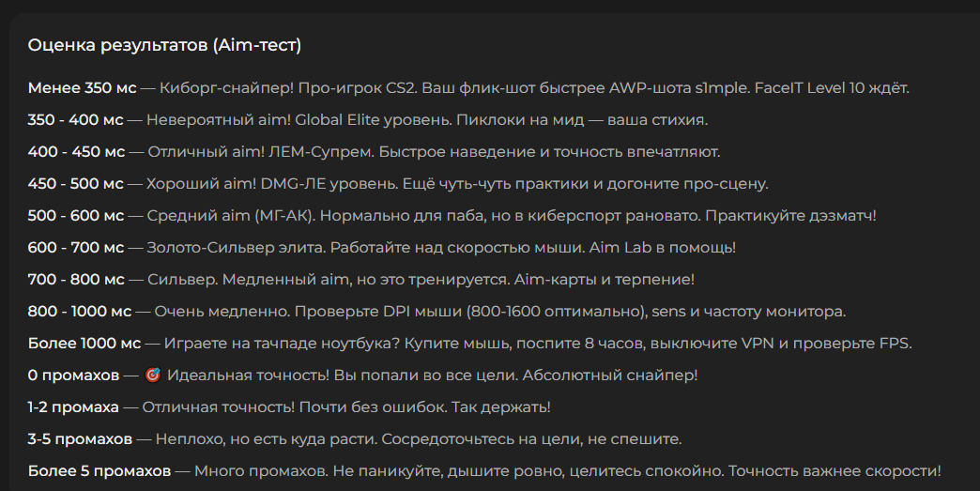980x491 pixels.
Task: Click the heading Оценка результатов (Aim-тест)
Action: pos(164,45)
